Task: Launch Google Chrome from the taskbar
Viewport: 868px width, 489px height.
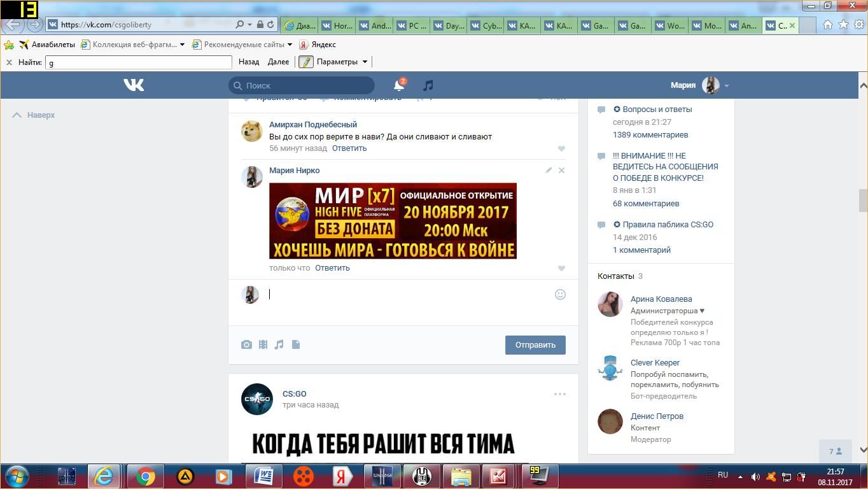Action: tap(146, 476)
